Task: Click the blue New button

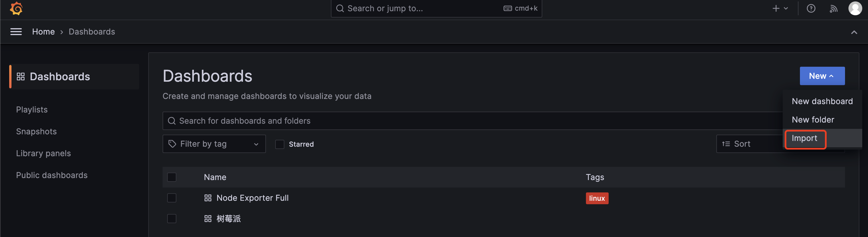Action: [822, 76]
